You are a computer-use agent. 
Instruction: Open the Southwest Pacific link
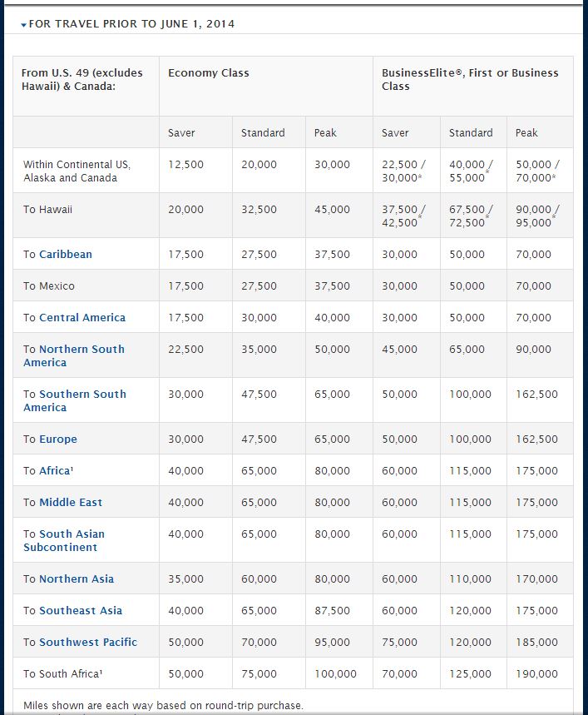(88, 642)
